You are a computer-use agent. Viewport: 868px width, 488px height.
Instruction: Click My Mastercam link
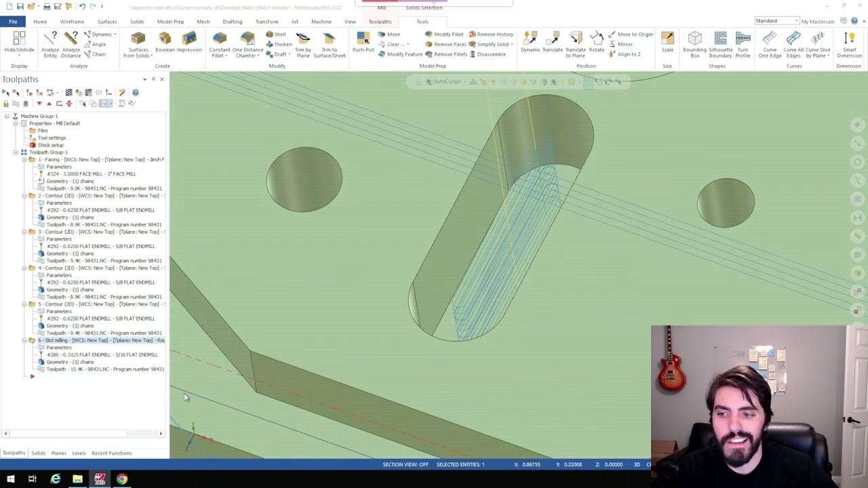pyautogui.click(x=818, y=22)
